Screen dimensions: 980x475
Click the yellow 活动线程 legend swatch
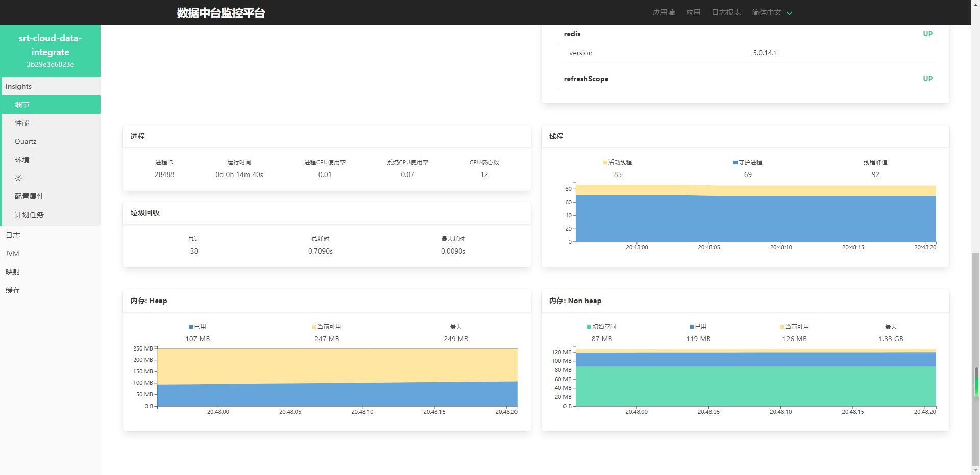pos(605,162)
